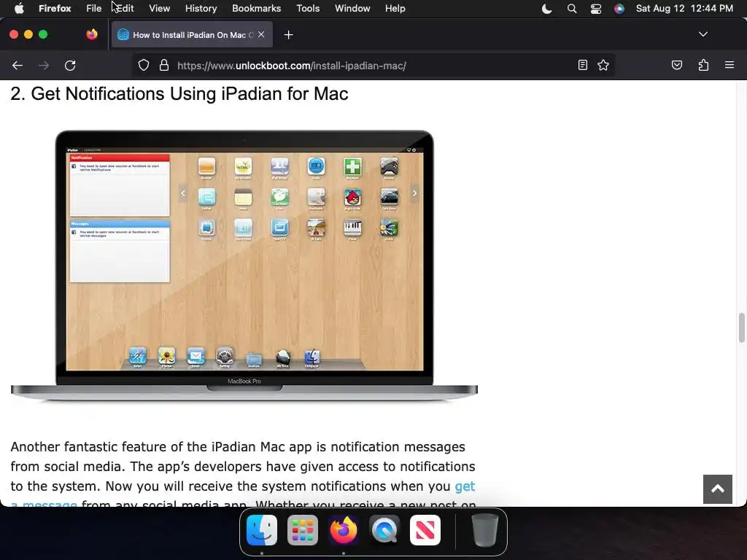
Task: Open Launchpad from the Dock
Action: pyautogui.click(x=303, y=530)
